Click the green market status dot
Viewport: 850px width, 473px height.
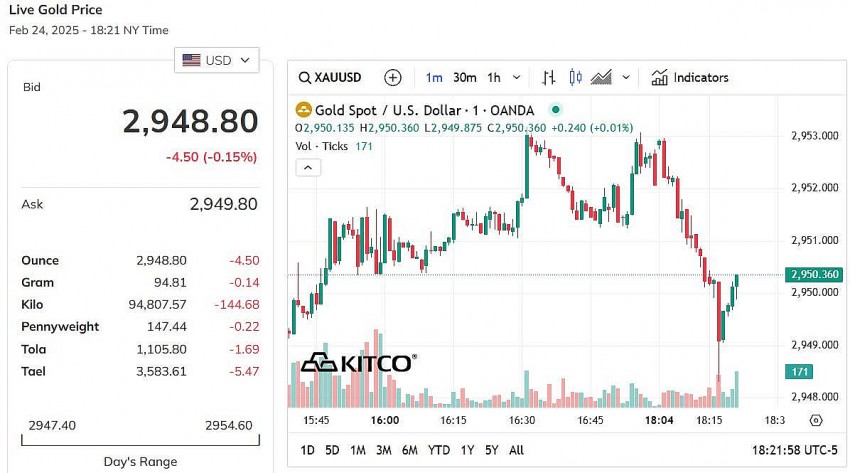click(x=557, y=110)
